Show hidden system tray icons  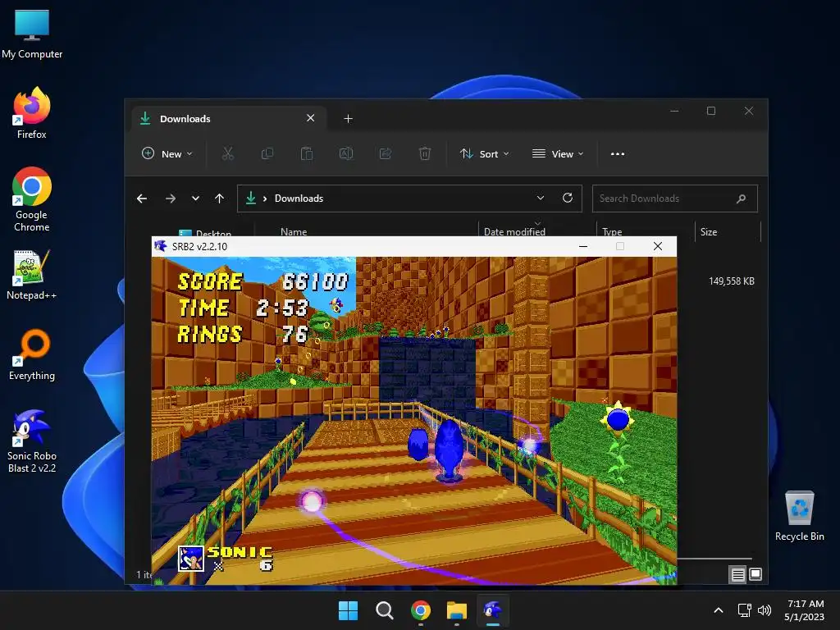719,610
